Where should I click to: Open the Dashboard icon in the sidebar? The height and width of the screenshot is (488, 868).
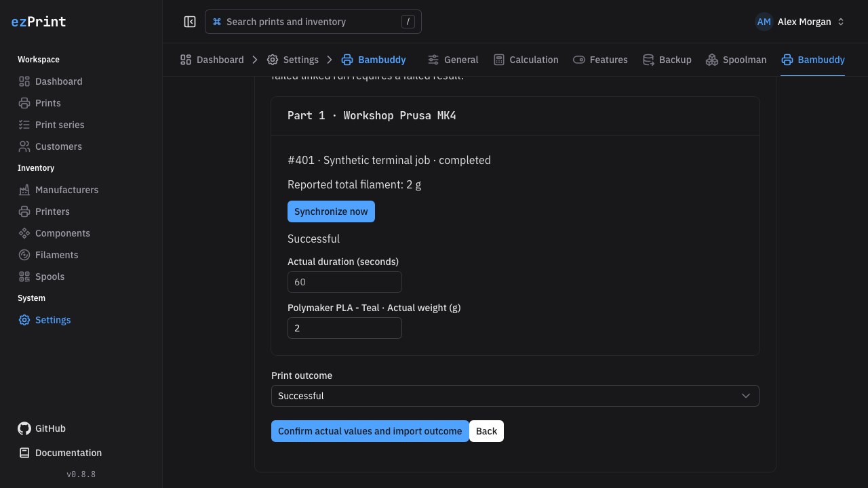click(x=24, y=81)
